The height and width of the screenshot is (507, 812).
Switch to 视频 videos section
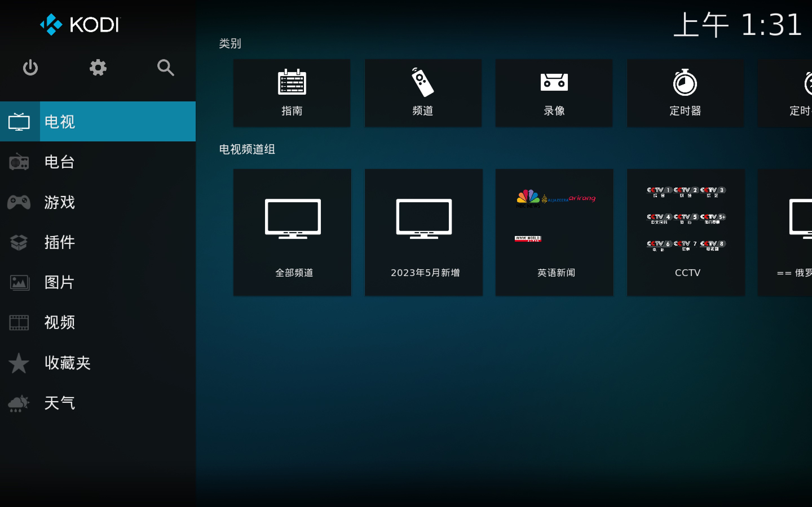[97, 322]
